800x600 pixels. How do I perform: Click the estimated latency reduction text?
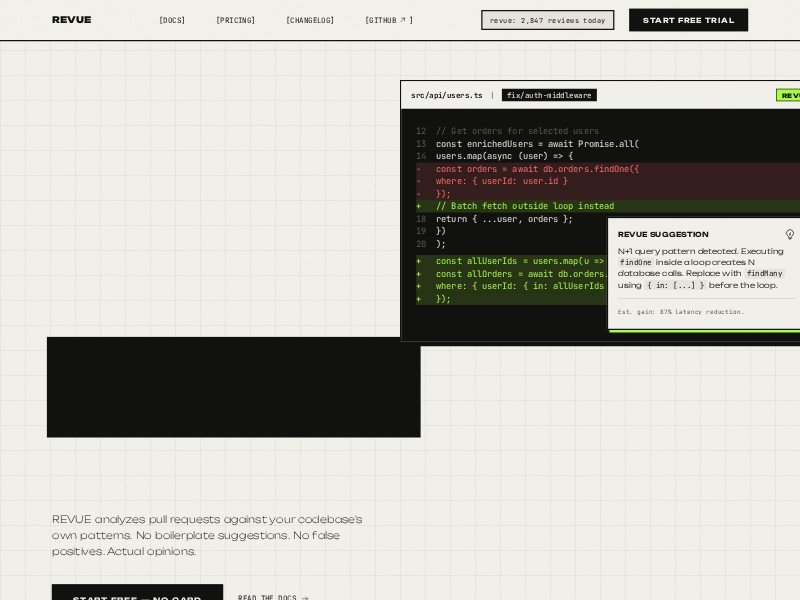click(680, 311)
